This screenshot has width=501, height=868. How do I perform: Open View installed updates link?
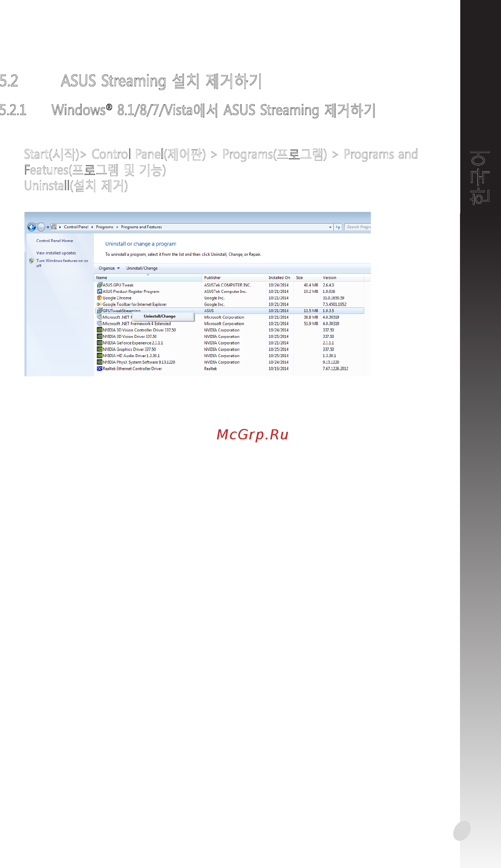56,253
